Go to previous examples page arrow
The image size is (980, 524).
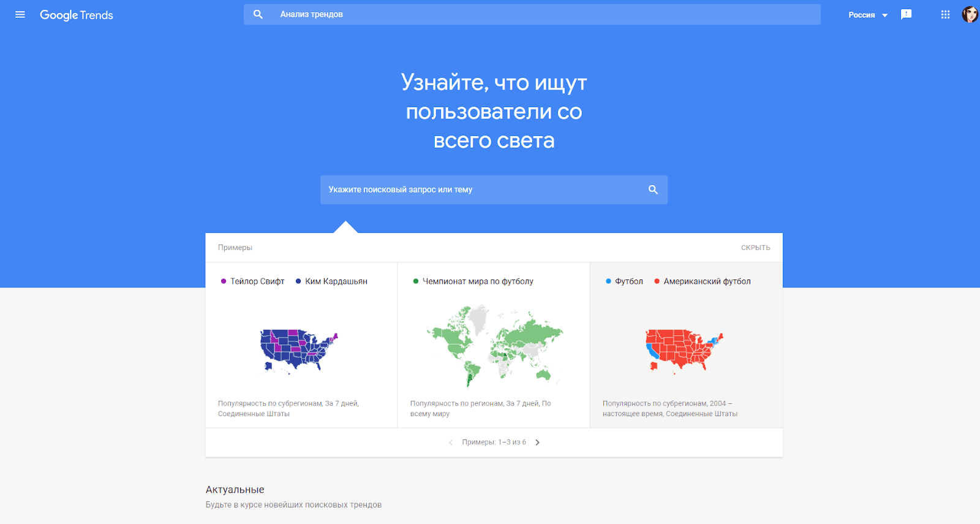tap(451, 442)
